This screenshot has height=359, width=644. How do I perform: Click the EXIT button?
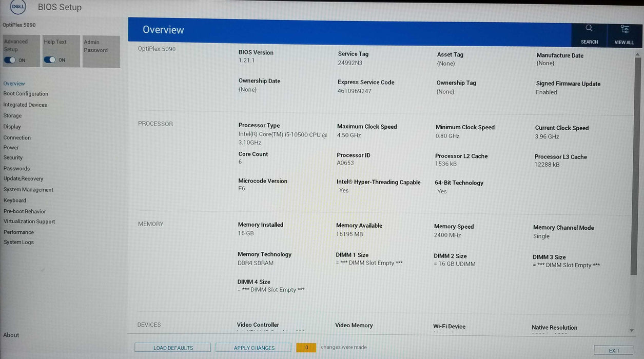point(614,351)
